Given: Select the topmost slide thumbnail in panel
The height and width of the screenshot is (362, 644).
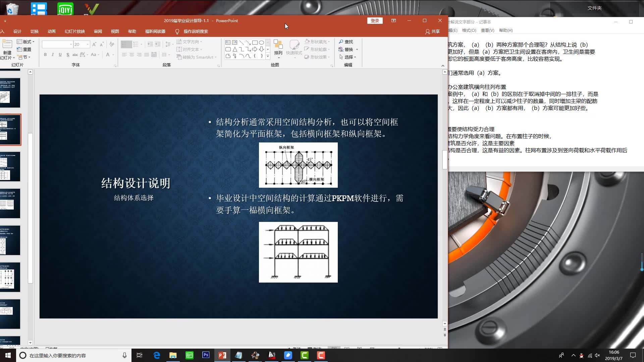Looking at the screenshot, I should point(10,93).
